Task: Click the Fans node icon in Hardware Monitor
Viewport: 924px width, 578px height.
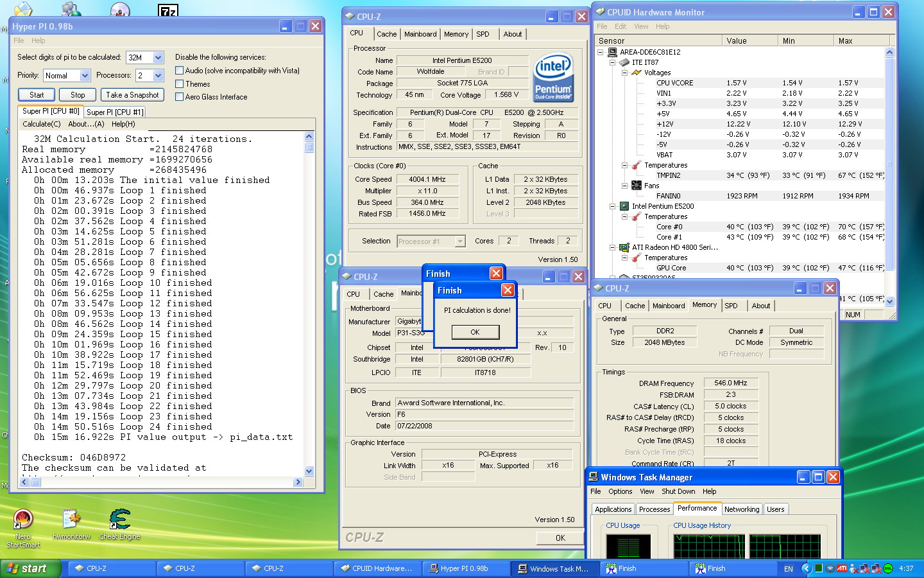Action: tap(636, 186)
